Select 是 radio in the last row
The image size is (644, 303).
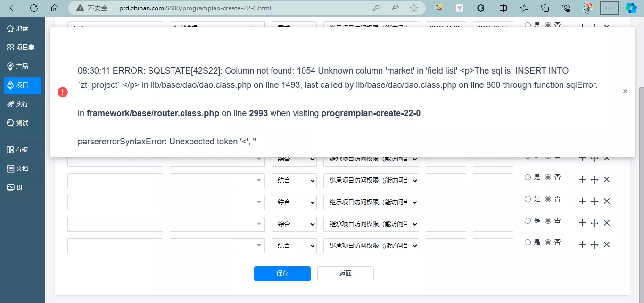528,242
